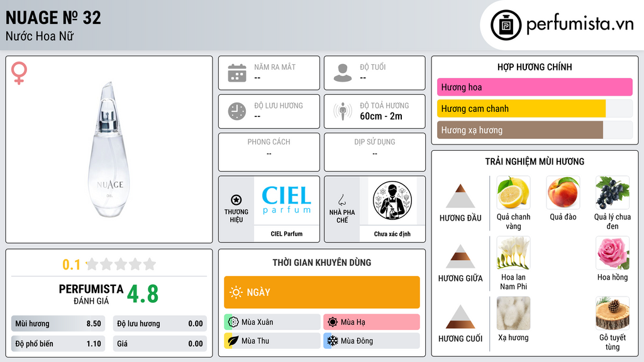The width and height of the screenshot is (644, 362).
Task: Click the Phong cách info box
Action: (269, 152)
